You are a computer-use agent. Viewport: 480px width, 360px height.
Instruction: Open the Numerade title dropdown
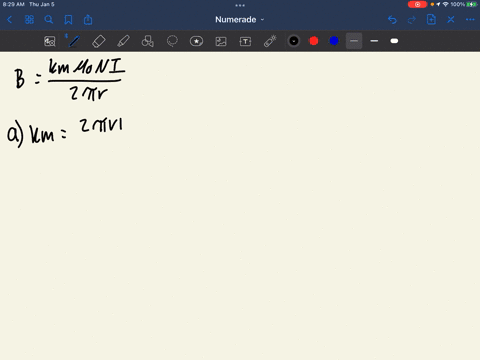[239, 20]
